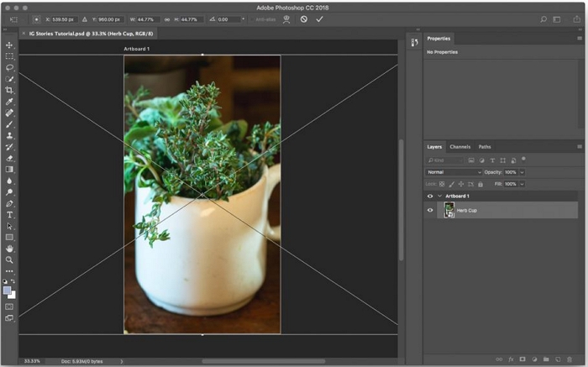This screenshot has height=367, width=588.
Task: Open the layer Opacity dropdown arrow
Action: [x=522, y=172]
